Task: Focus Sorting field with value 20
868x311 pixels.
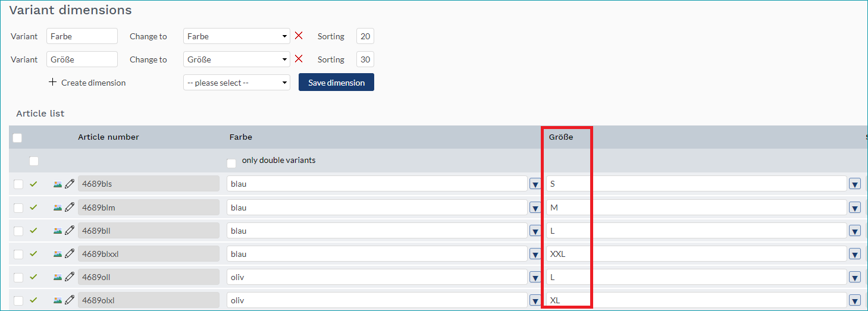Action: (x=365, y=36)
